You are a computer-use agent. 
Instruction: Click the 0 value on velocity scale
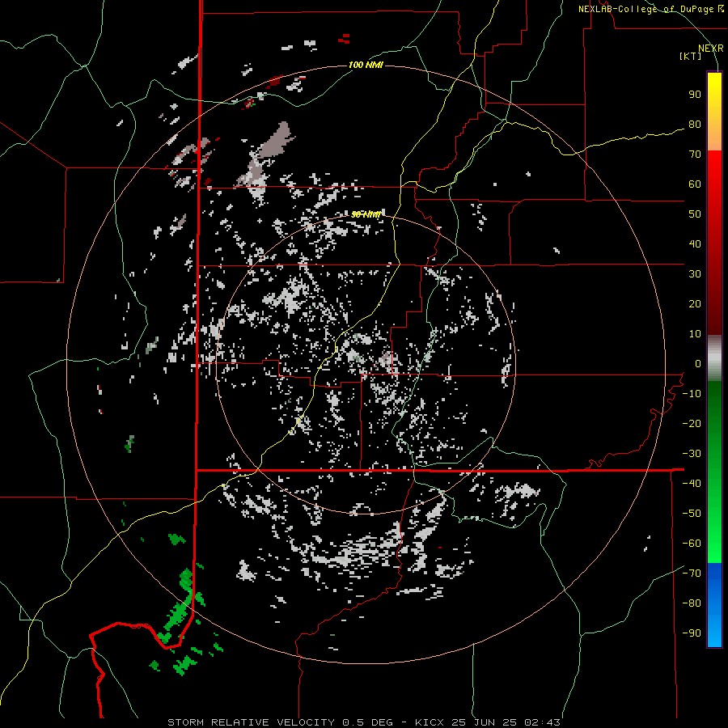click(697, 363)
